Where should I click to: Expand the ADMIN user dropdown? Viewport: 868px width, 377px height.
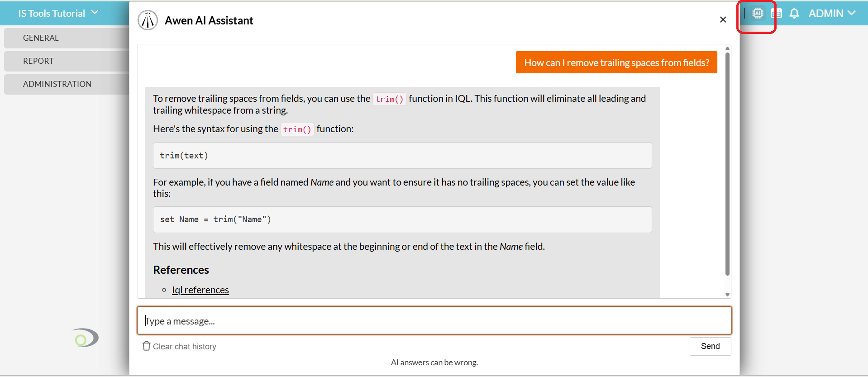[832, 14]
